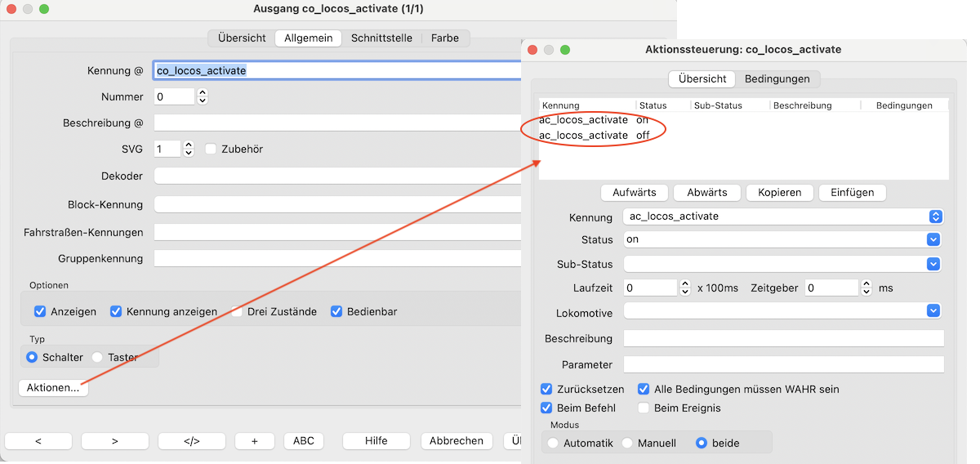Click the next record '>' button
Viewport: 980px width, 464px height.
114,440
